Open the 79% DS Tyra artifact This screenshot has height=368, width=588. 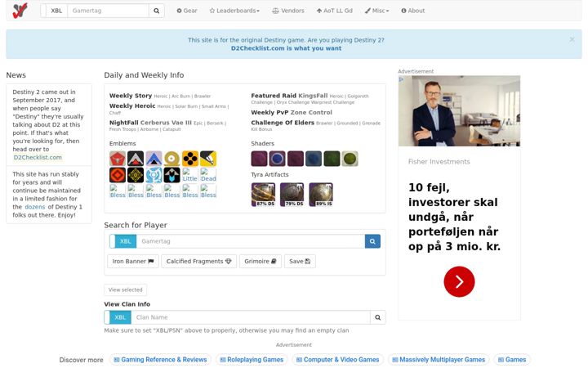(x=292, y=195)
